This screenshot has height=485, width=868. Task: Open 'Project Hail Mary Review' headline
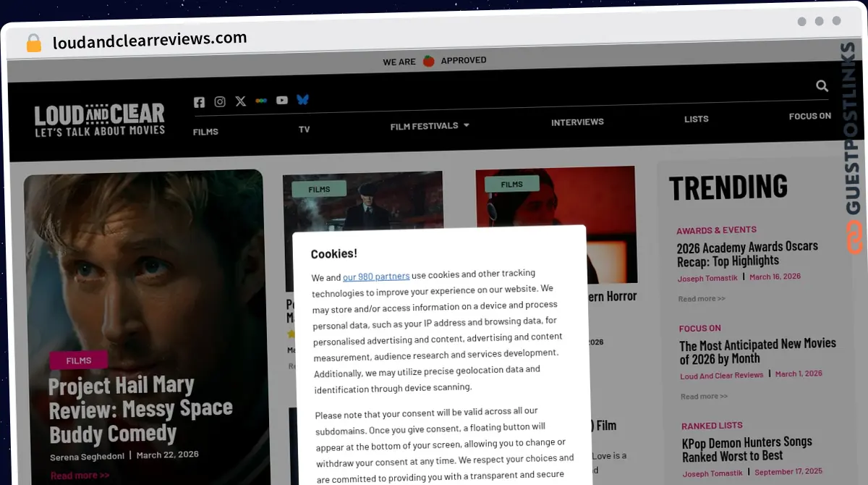tap(140, 409)
